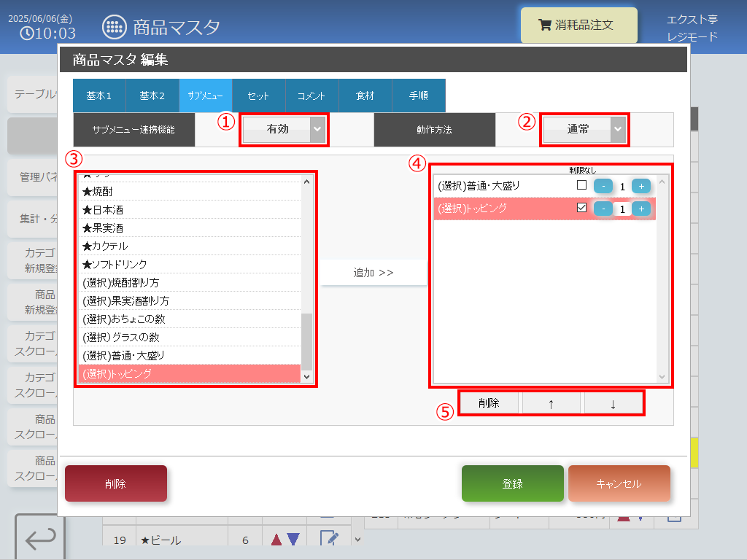Viewport: 747px width, 560px height.
Task: Click the small chevron below the table scrollbar
Action: coord(357,540)
